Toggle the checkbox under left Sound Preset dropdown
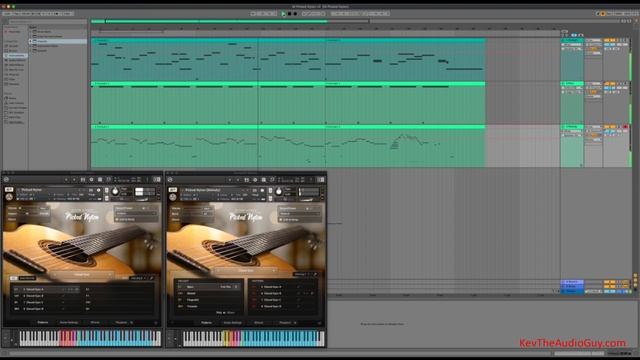Viewport: 640px width, 360px height. [117, 220]
